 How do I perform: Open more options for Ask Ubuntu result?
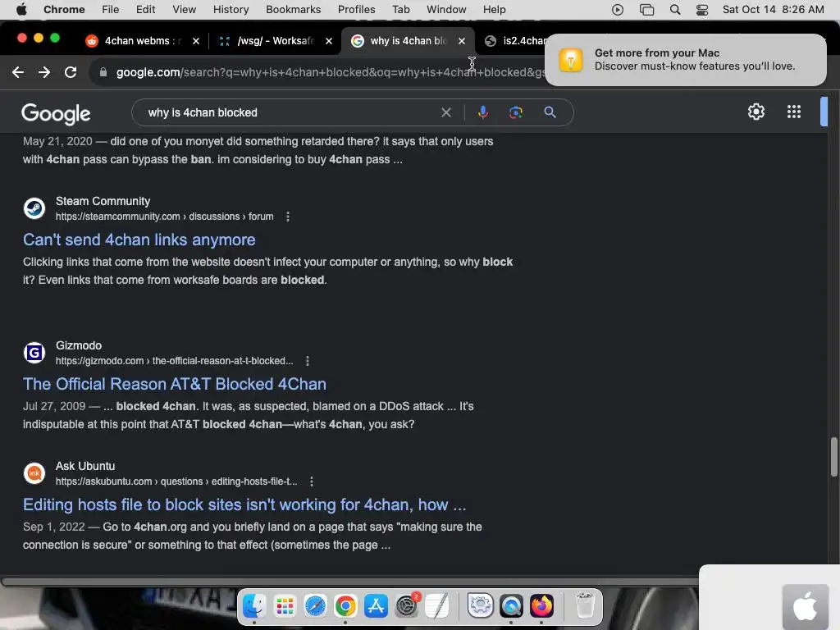(x=311, y=482)
